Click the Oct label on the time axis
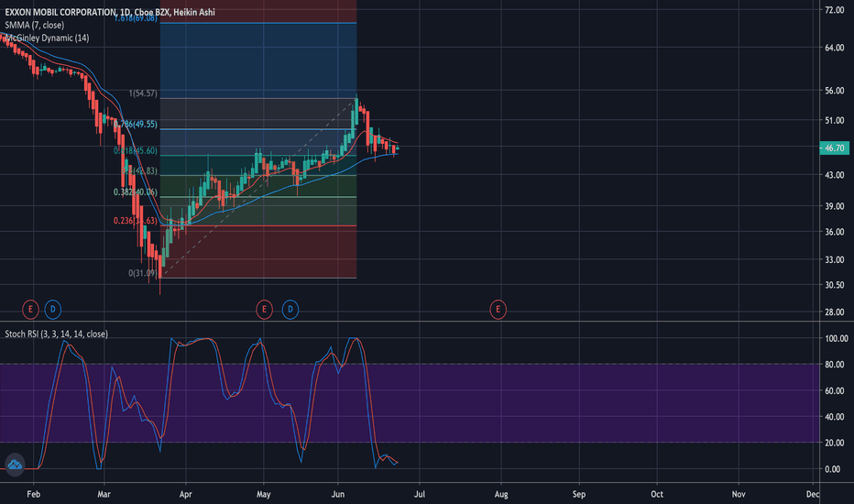 pos(657,494)
